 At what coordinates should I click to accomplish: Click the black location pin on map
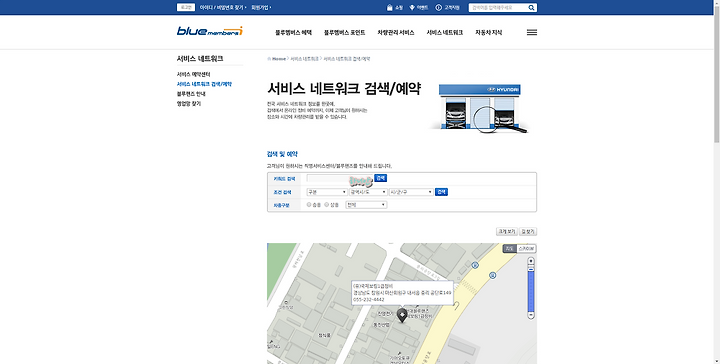[402, 315]
